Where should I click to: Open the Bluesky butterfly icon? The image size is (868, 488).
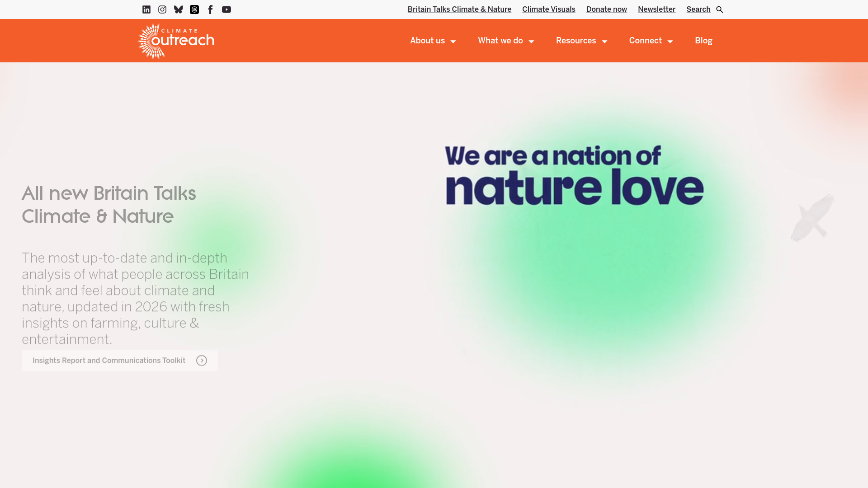click(179, 9)
